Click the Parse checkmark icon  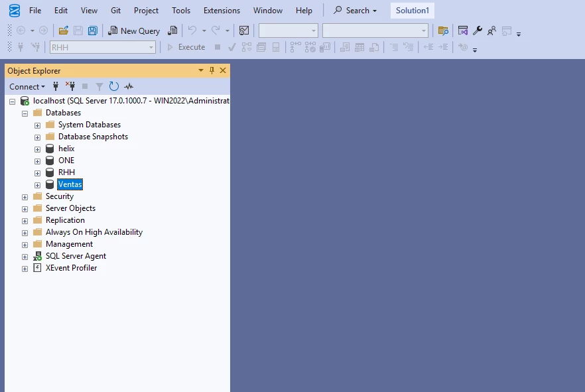click(x=231, y=47)
